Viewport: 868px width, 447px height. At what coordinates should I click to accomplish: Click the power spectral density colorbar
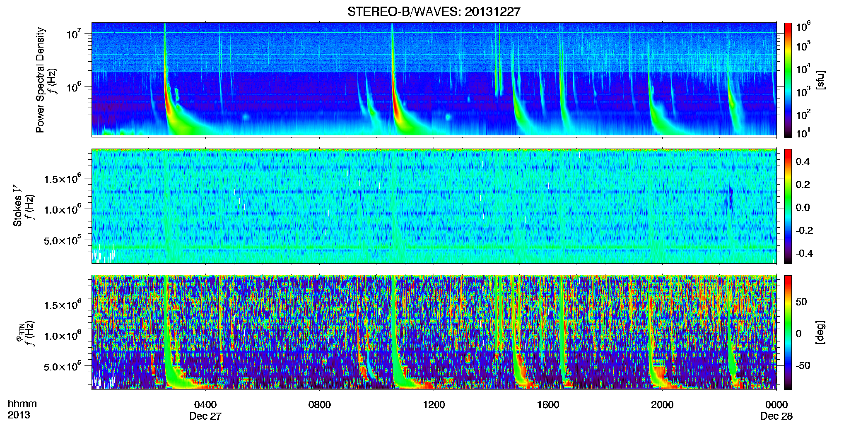point(788,80)
